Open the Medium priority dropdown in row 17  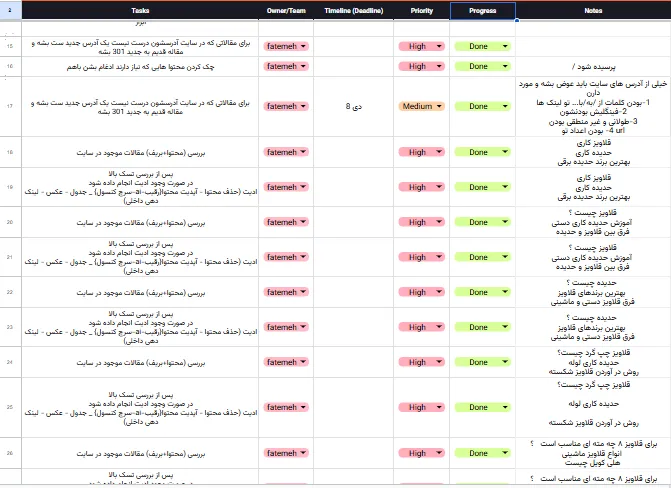[422, 106]
